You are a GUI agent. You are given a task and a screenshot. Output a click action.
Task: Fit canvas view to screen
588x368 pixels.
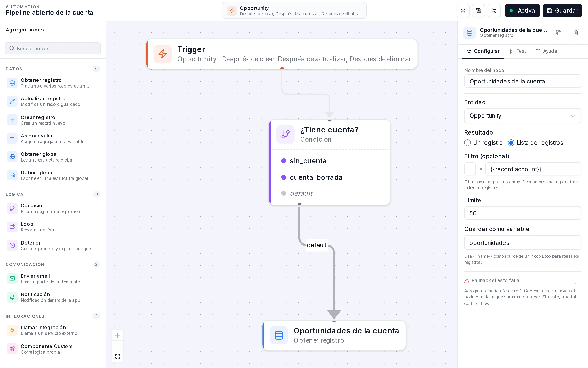pyautogui.click(x=118, y=356)
